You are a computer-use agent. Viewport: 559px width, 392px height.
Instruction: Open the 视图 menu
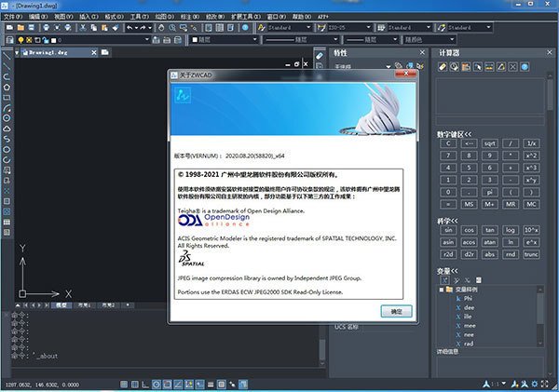63,17
